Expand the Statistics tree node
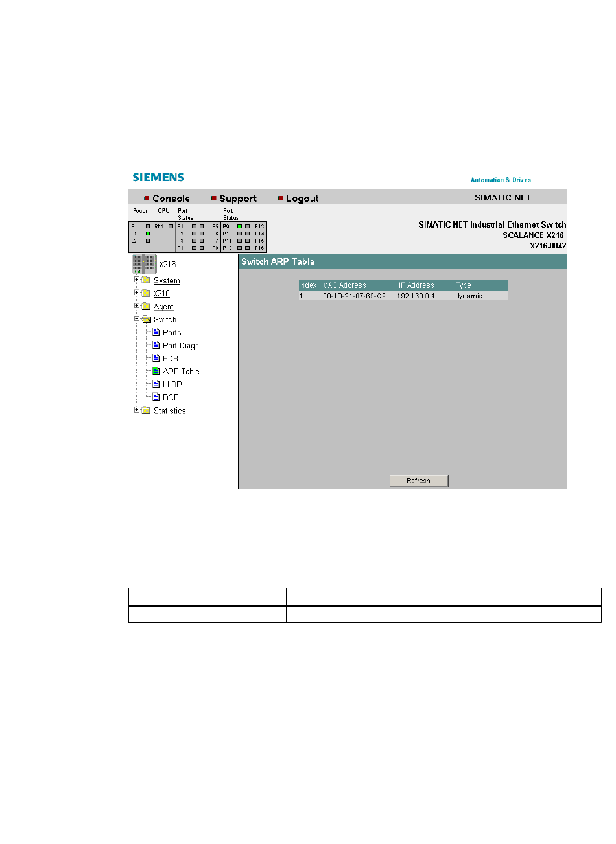Image resolution: width=616 pixels, height=844 pixels. pos(137,409)
